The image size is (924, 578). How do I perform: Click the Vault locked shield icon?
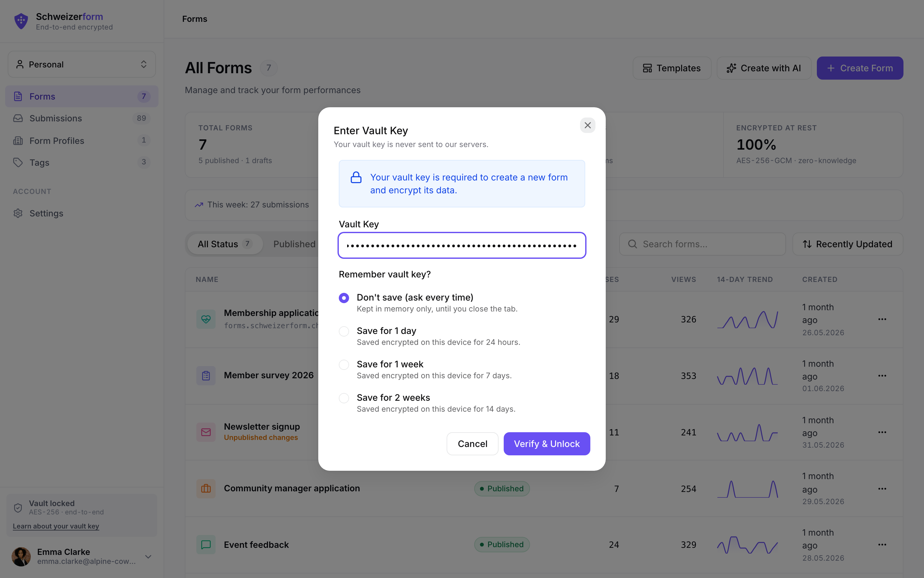pos(18,508)
